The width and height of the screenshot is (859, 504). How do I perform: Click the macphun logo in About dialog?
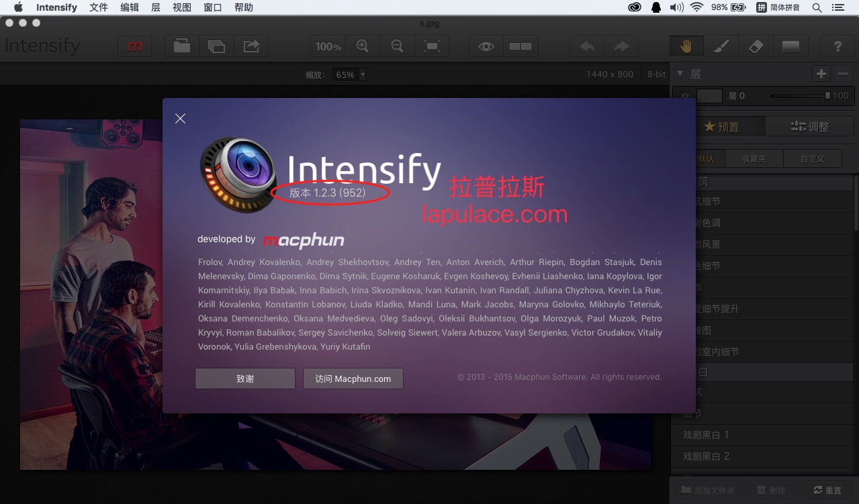point(304,240)
